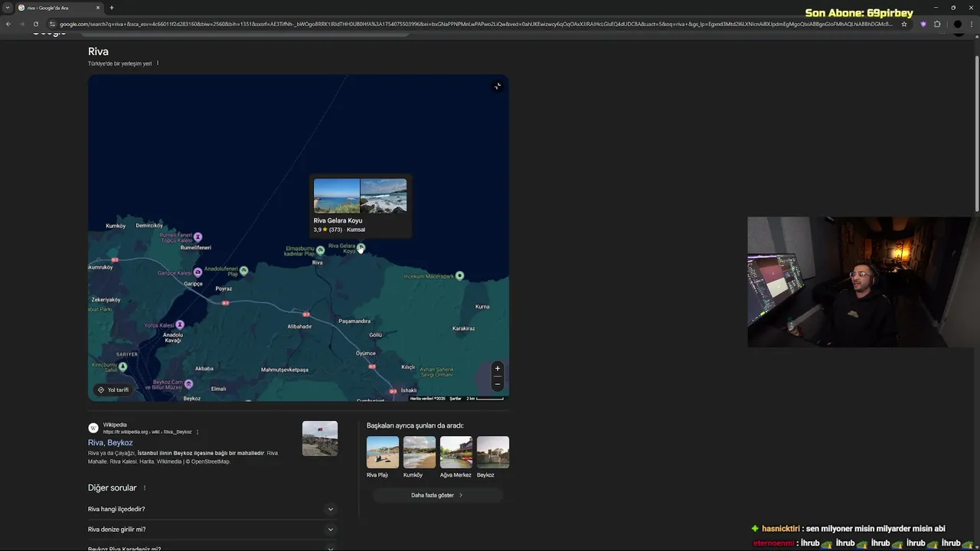Go back with the browser back arrow
This screenshot has height=551, width=980.
8,24
